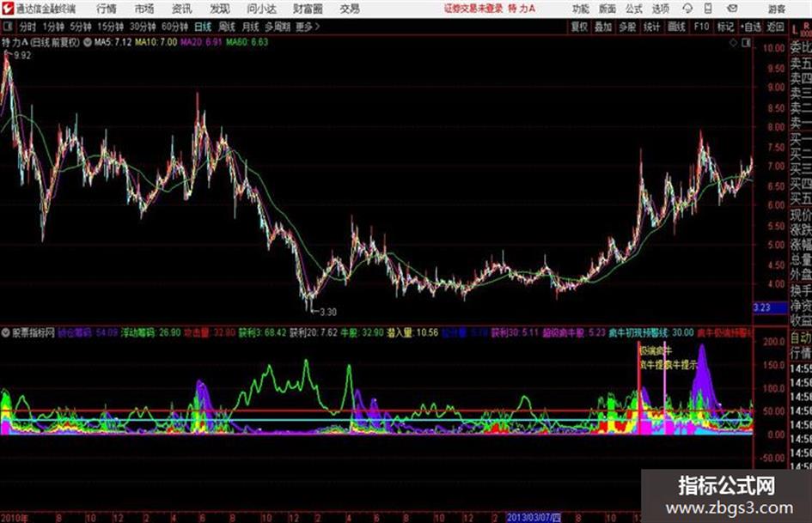
Task: Open the envelope messages icon
Action: click(x=732, y=9)
